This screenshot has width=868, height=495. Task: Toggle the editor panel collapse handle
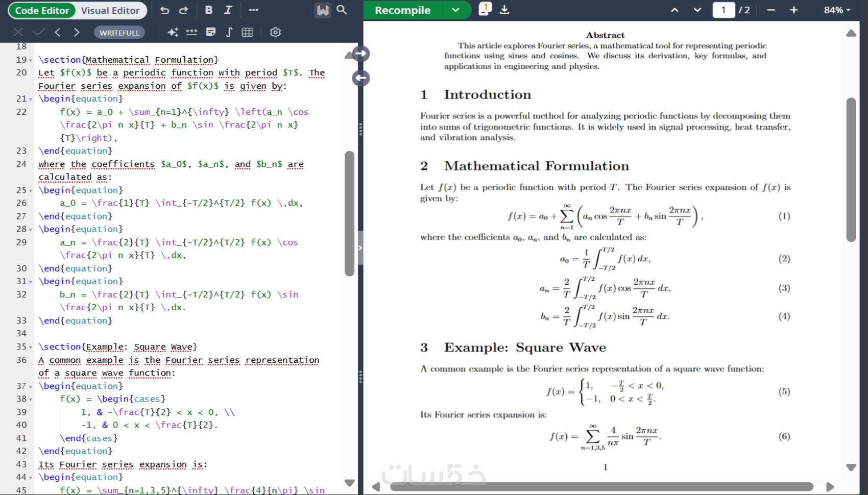tap(360, 248)
